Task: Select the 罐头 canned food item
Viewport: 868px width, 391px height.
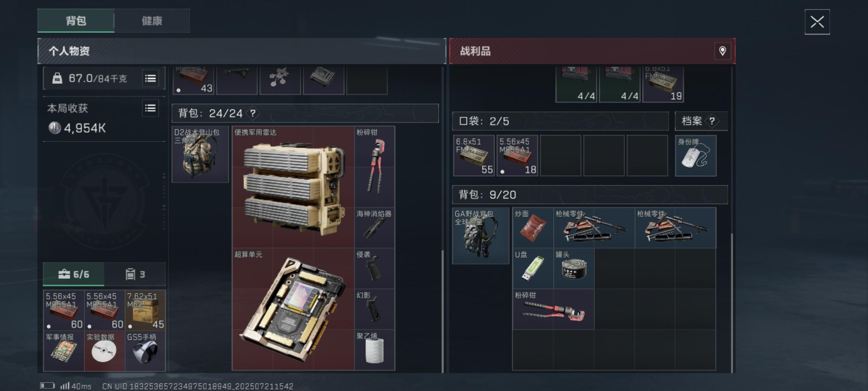Action: click(x=574, y=268)
